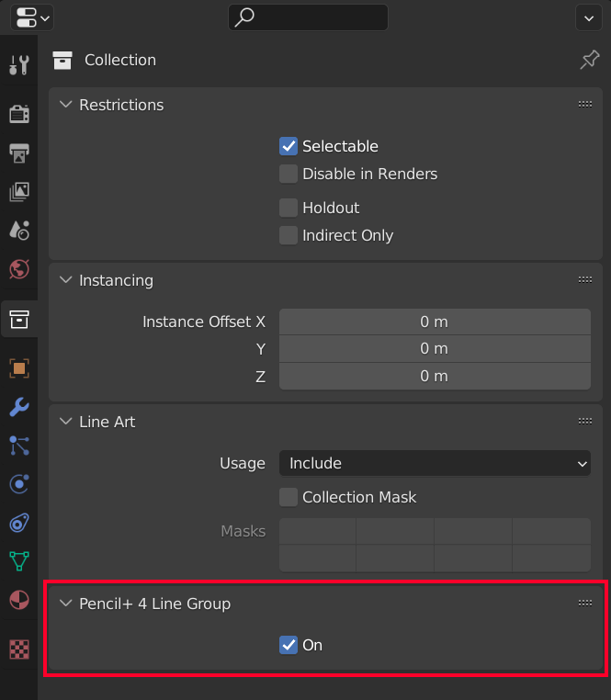The image size is (611, 700).
Task: Open the Object properties tab
Action: tap(19, 367)
